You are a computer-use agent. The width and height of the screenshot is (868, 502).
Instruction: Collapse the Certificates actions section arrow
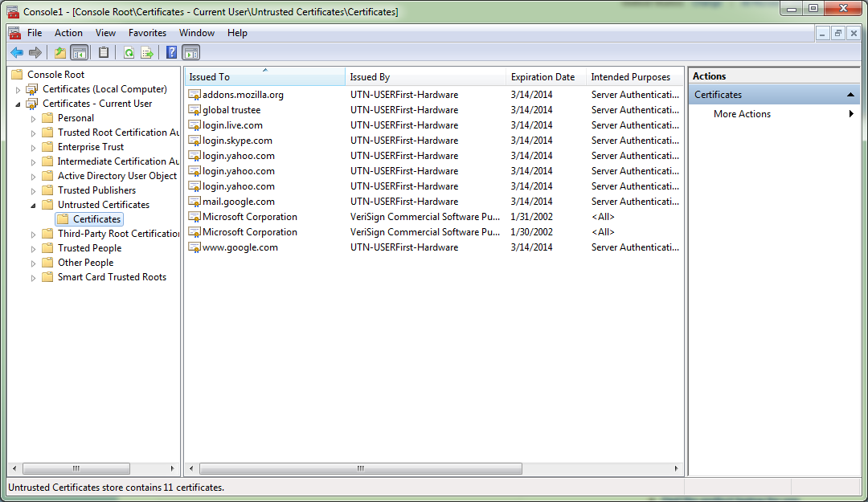coord(850,95)
